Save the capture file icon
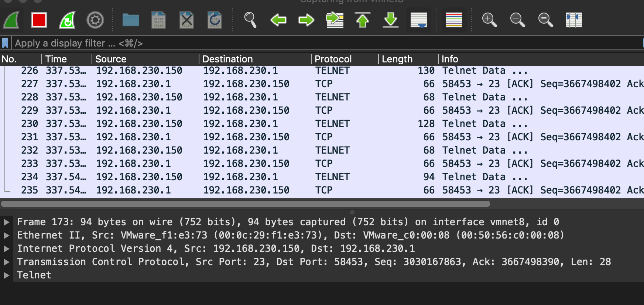The height and width of the screenshot is (305, 644). click(x=159, y=20)
